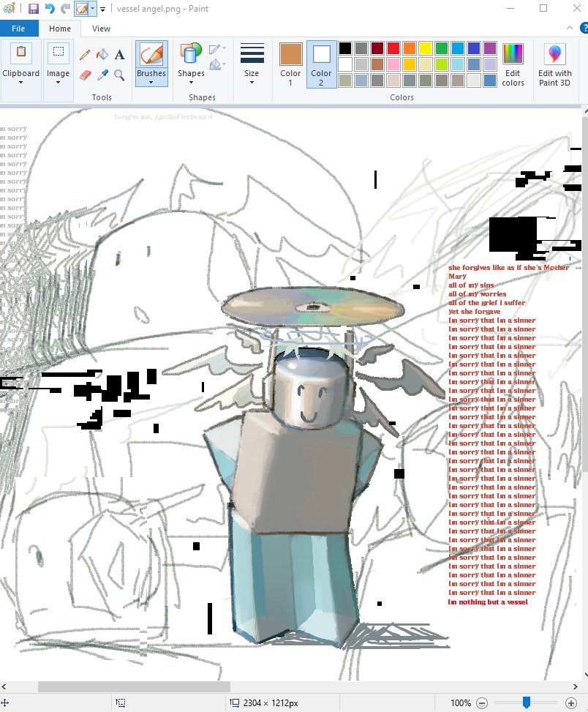Switch to the Home tab
Image resolution: width=588 pixels, height=712 pixels.
click(x=60, y=28)
